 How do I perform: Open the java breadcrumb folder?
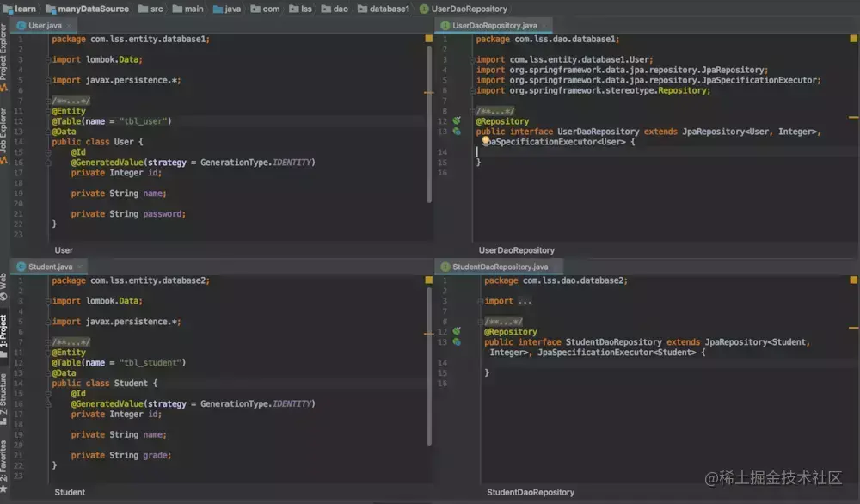click(226, 9)
